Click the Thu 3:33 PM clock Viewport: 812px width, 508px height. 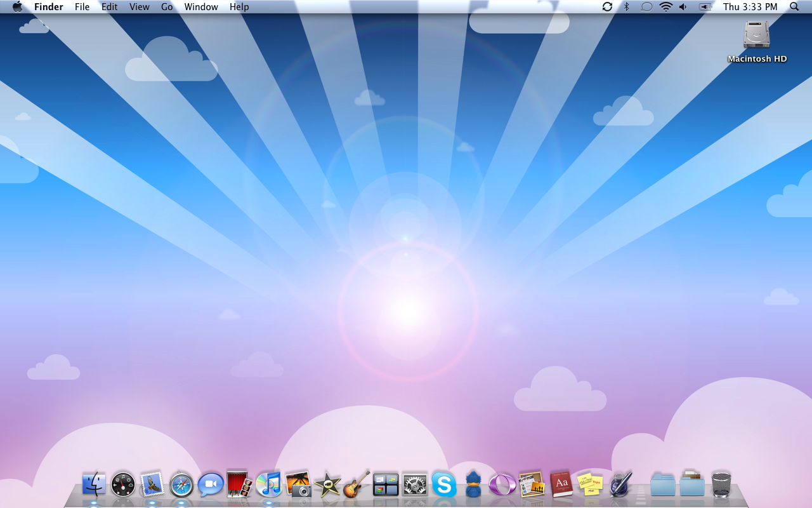(x=750, y=7)
